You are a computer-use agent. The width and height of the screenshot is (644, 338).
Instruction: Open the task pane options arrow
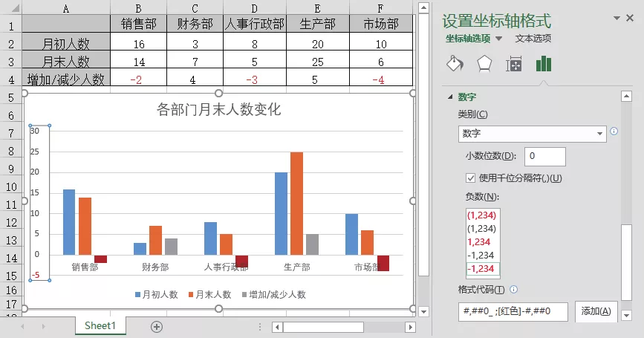617,18
